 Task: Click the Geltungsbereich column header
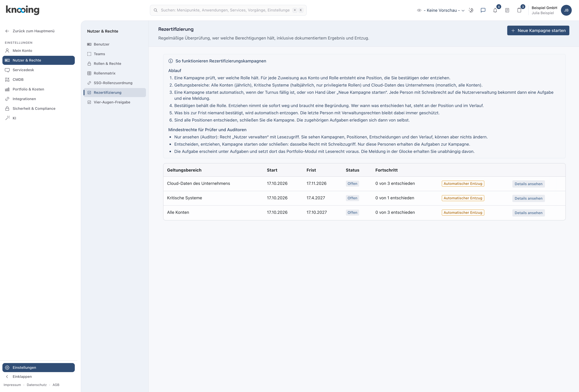[x=184, y=170]
